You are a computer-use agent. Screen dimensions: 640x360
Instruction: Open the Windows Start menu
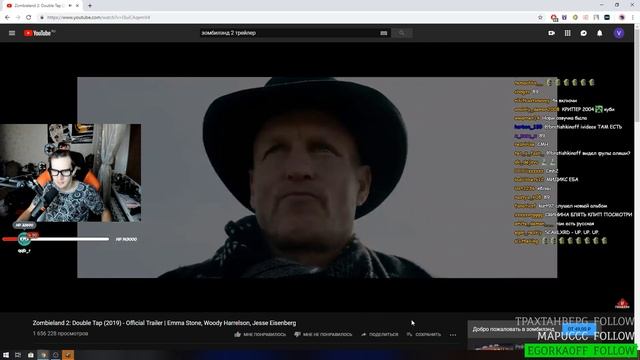pyautogui.click(x=6, y=355)
